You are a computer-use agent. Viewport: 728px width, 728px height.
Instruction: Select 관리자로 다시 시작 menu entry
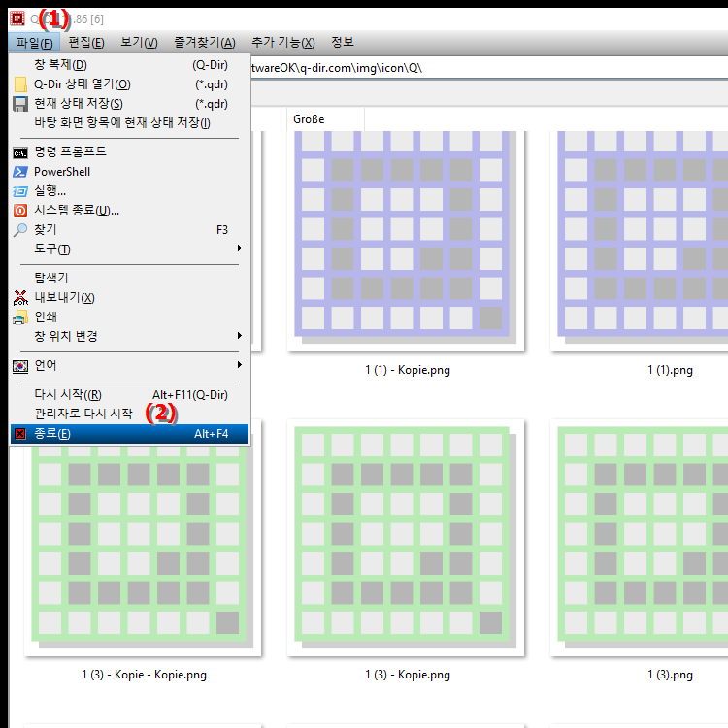[83, 414]
